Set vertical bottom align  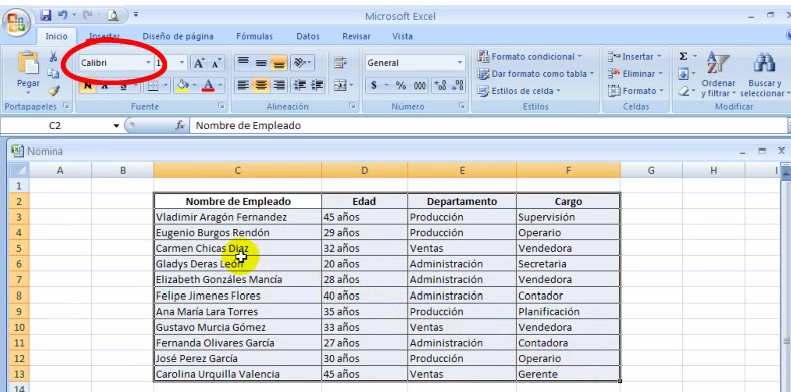point(278,63)
